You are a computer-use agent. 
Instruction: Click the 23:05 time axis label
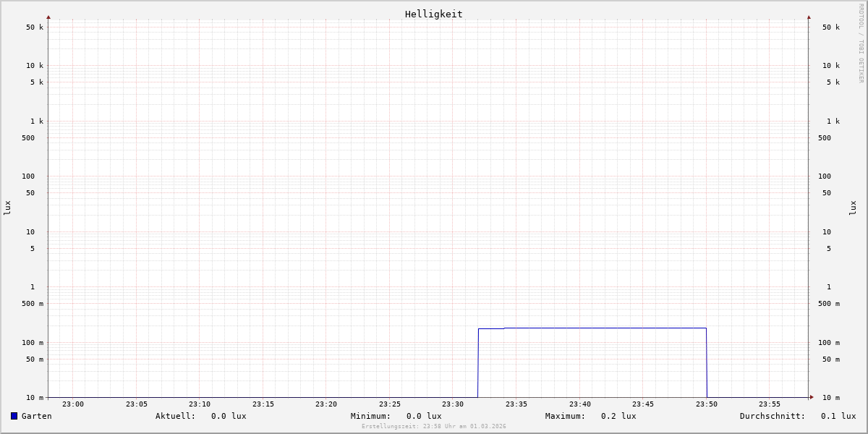[x=137, y=404]
